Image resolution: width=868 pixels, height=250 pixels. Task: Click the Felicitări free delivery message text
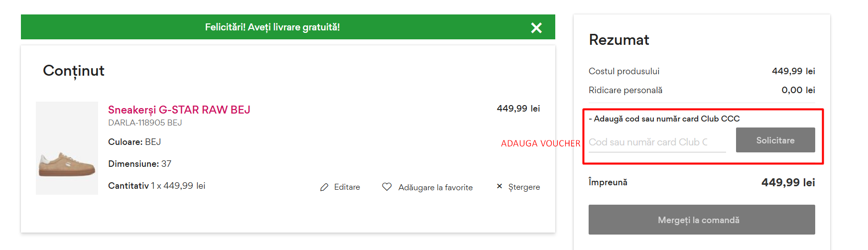(272, 27)
